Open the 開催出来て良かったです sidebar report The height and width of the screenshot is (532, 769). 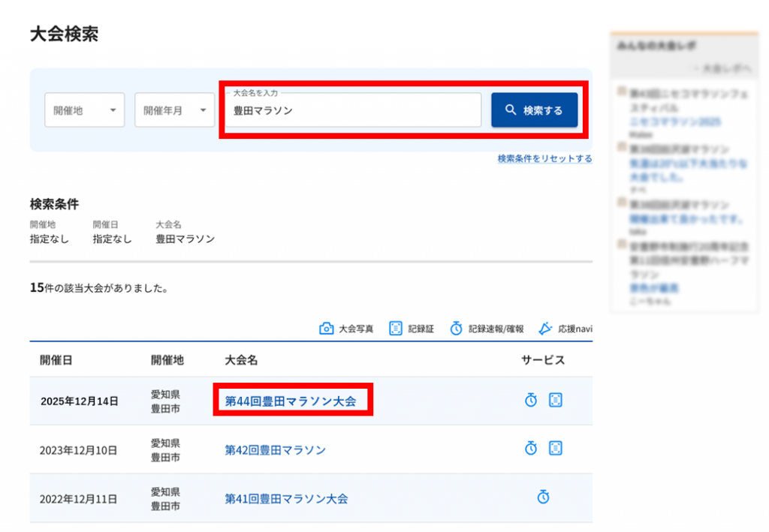[686, 219]
